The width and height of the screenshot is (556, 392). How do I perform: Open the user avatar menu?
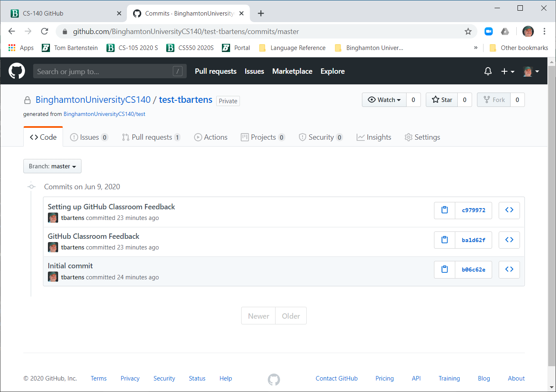(x=531, y=71)
